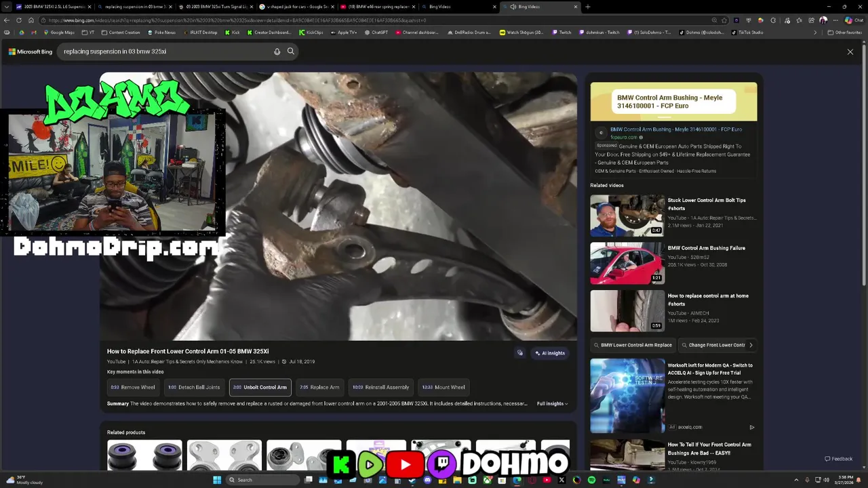Image resolution: width=868 pixels, height=488 pixels.
Task: Open the IRLKIT Desktop bookmark
Action: coord(199,33)
